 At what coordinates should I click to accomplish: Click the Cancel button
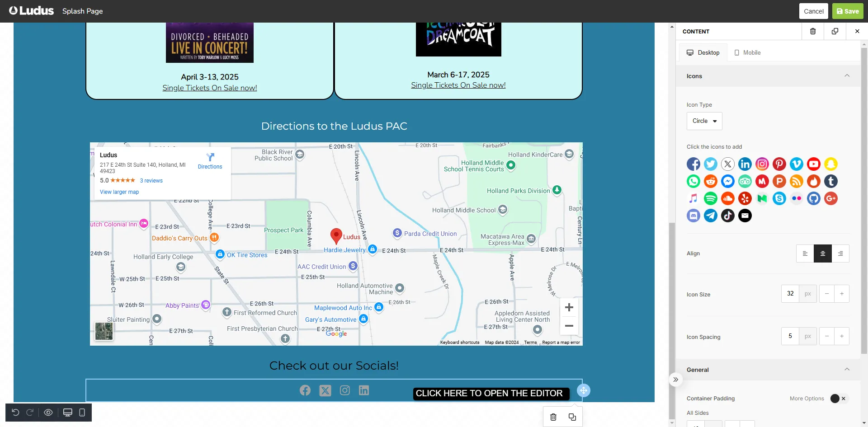coord(814,11)
